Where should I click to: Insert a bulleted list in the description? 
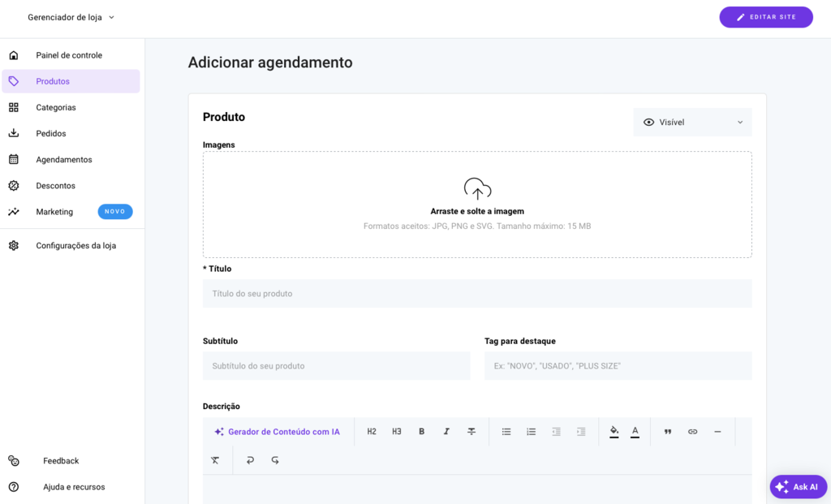pos(506,431)
